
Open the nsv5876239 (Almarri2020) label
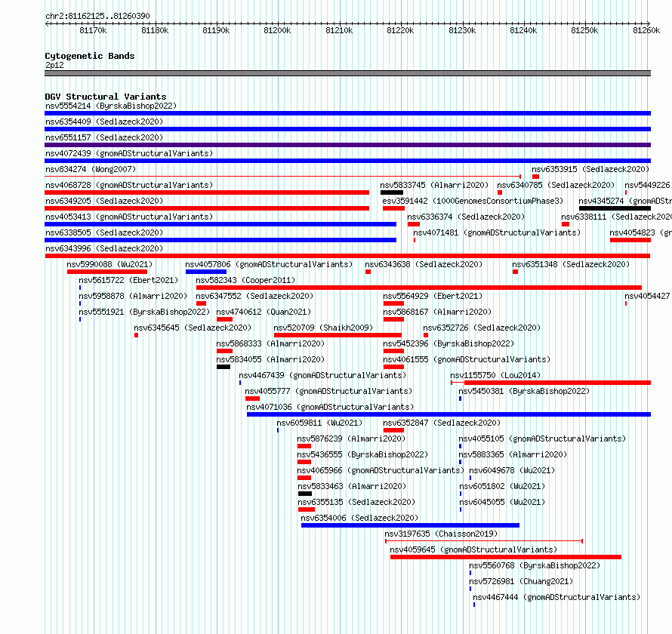coord(351,439)
